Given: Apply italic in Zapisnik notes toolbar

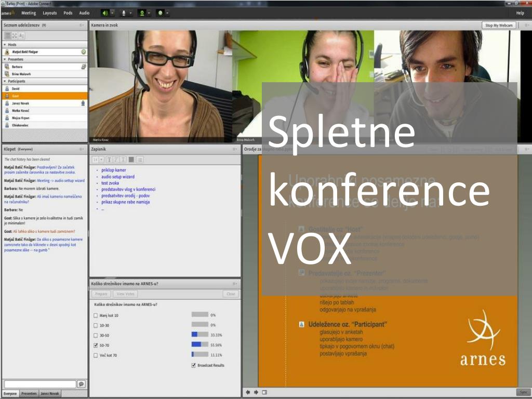Looking at the screenshot, I should tap(116, 159).
